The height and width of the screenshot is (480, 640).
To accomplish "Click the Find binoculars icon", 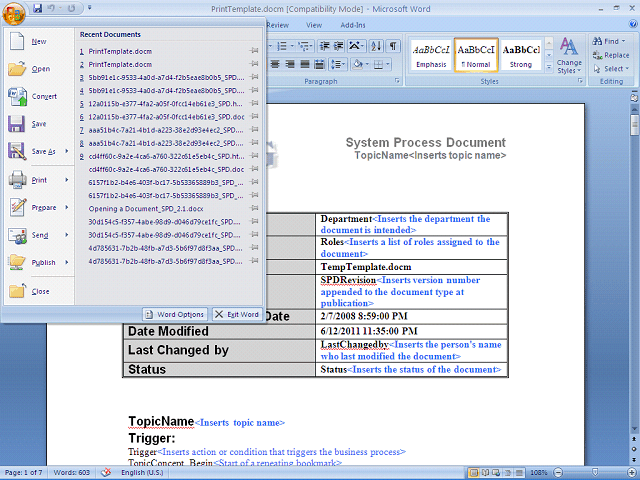I will tap(597, 41).
